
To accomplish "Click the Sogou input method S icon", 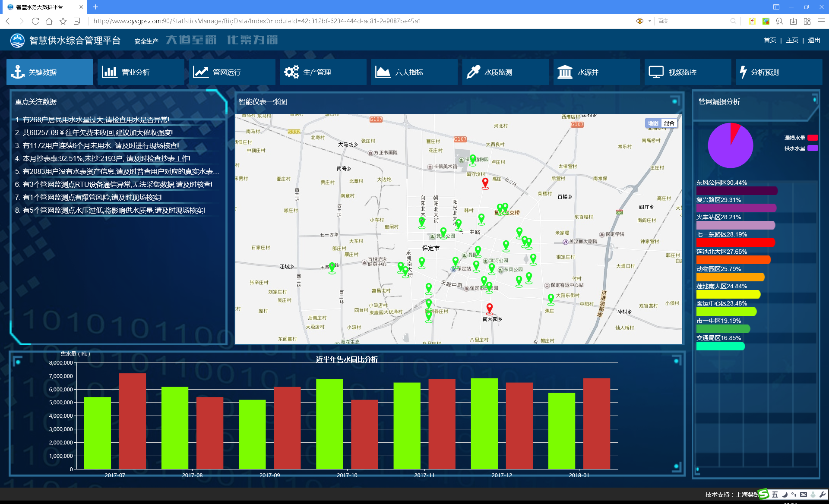I will click(763, 495).
